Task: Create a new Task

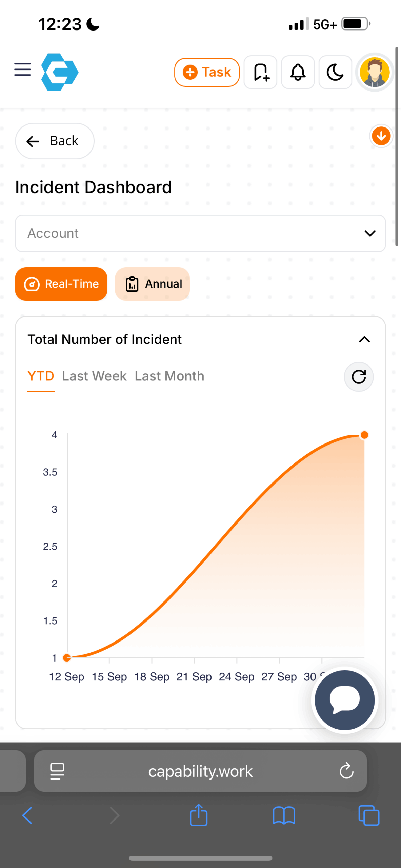Action: tap(207, 72)
